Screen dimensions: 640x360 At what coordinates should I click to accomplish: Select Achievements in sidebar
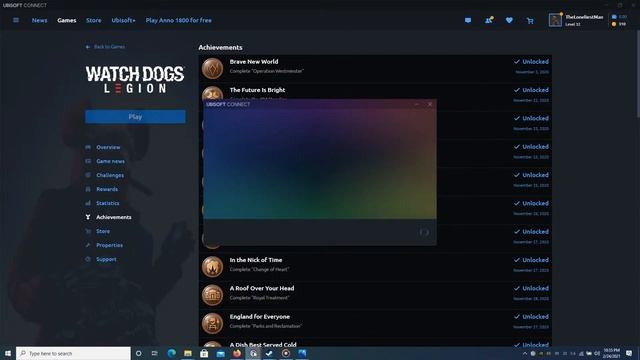coord(114,217)
